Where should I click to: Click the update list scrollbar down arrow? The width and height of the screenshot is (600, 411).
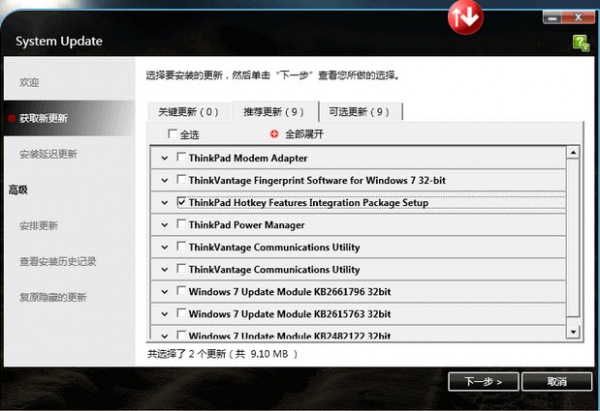point(573,332)
